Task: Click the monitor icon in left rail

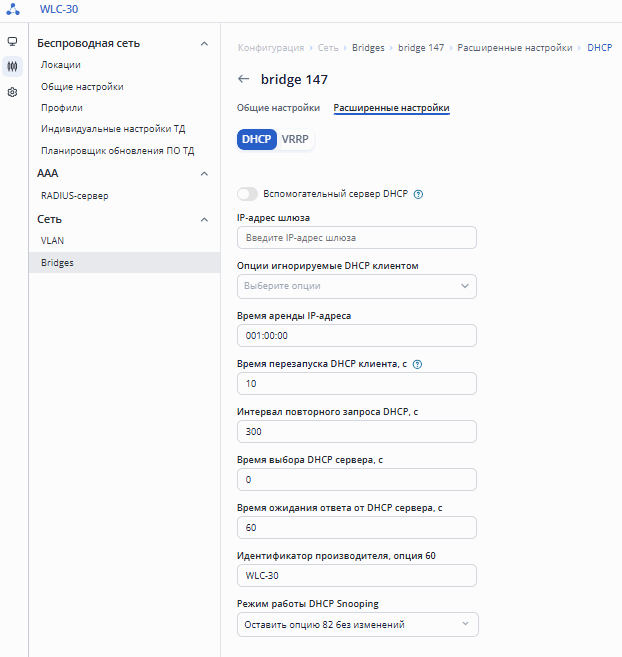Action: [x=12, y=42]
